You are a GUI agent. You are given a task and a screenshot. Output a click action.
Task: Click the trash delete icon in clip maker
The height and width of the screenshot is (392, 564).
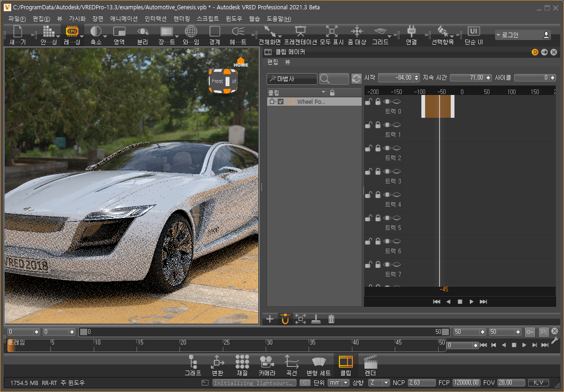point(331,319)
